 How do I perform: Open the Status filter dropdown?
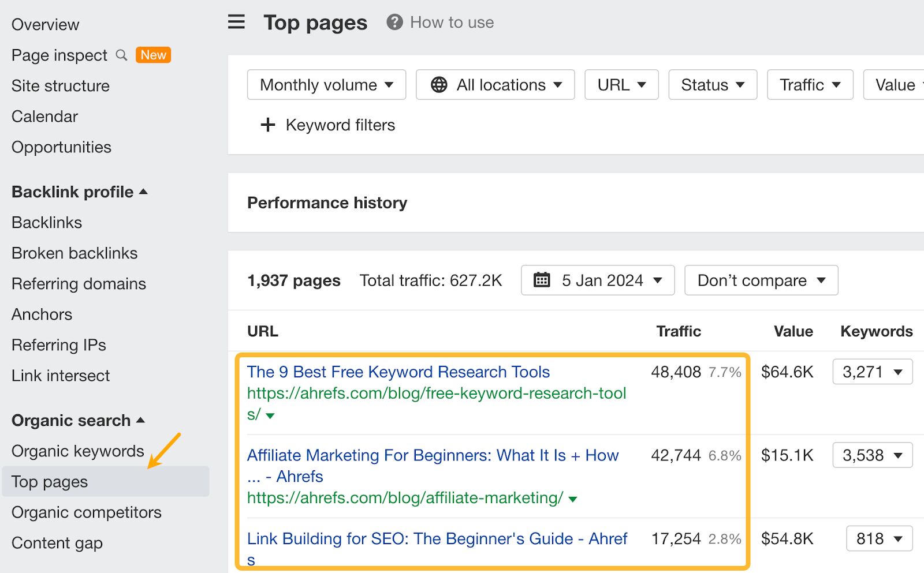pyautogui.click(x=712, y=84)
